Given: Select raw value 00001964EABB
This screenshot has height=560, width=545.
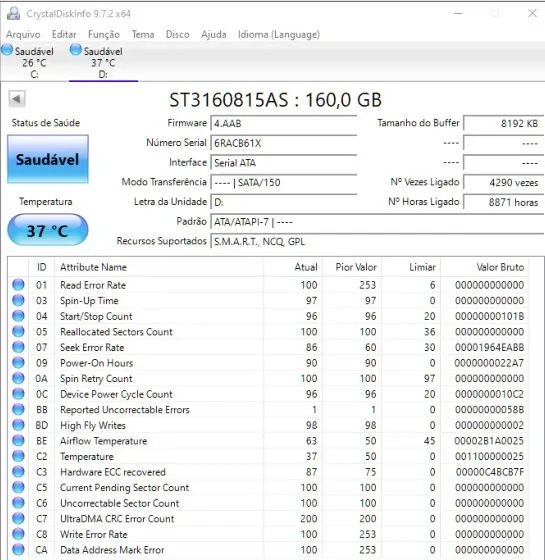Looking at the screenshot, I should 489,348.
